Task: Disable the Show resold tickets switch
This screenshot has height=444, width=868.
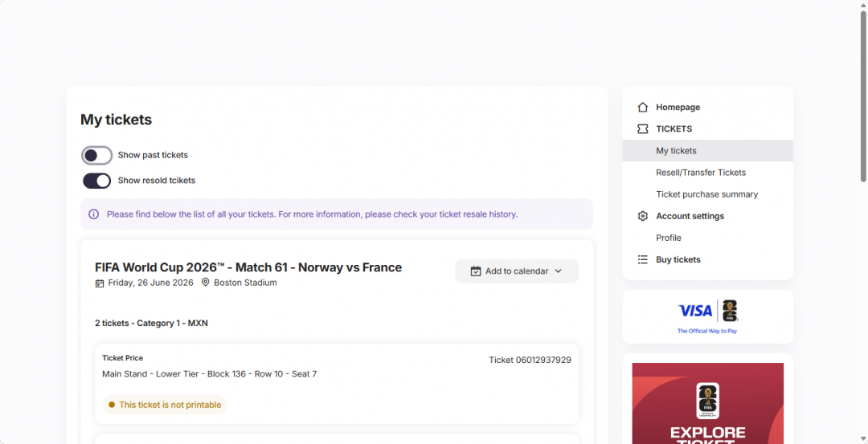Action: click(x=97, y=181)
